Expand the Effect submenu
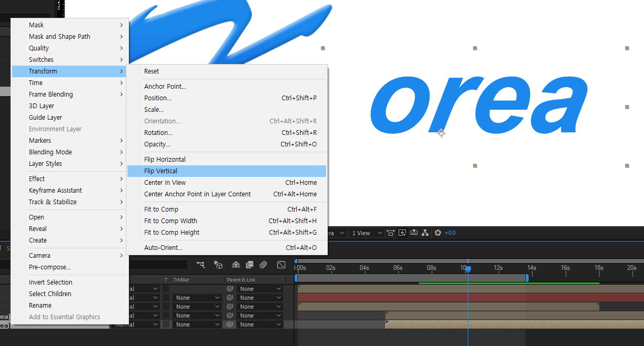This screenshot has height=346, width=644. [x=70, y=179]
